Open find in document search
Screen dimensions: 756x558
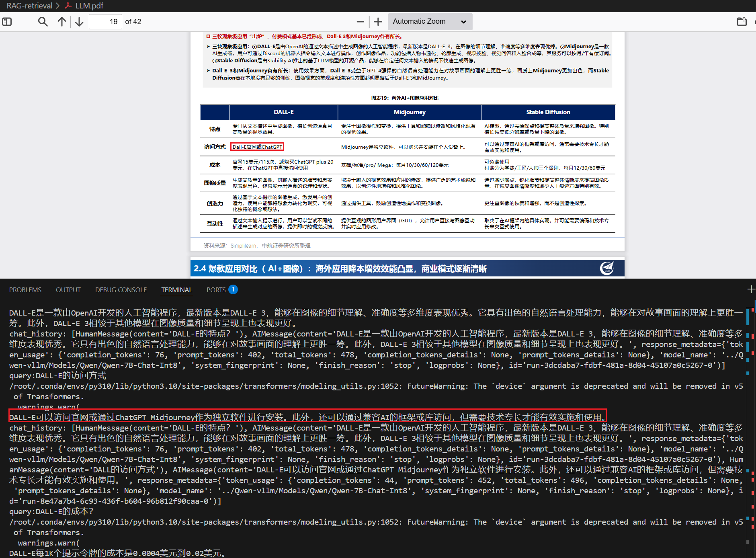pos(43,22)
